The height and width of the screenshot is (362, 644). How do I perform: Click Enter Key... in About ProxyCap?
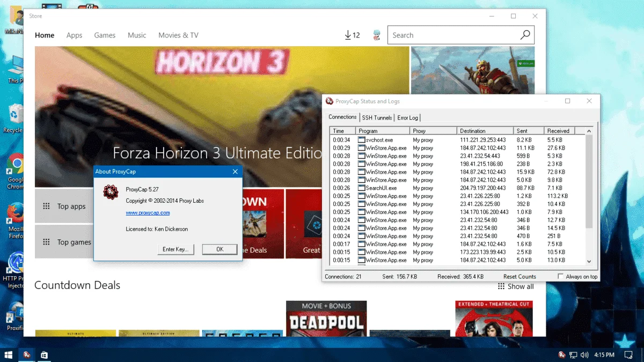coord(175,249)
